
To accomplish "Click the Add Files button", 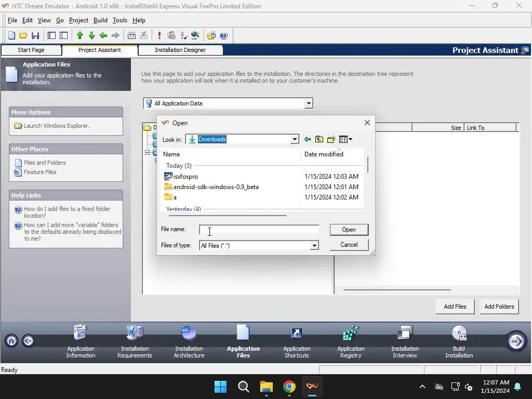I will pyautogui.click(x=455, y=307).
